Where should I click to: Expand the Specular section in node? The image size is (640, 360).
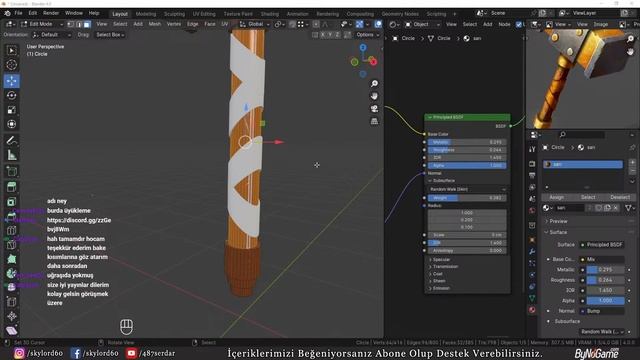click(441, 260)
